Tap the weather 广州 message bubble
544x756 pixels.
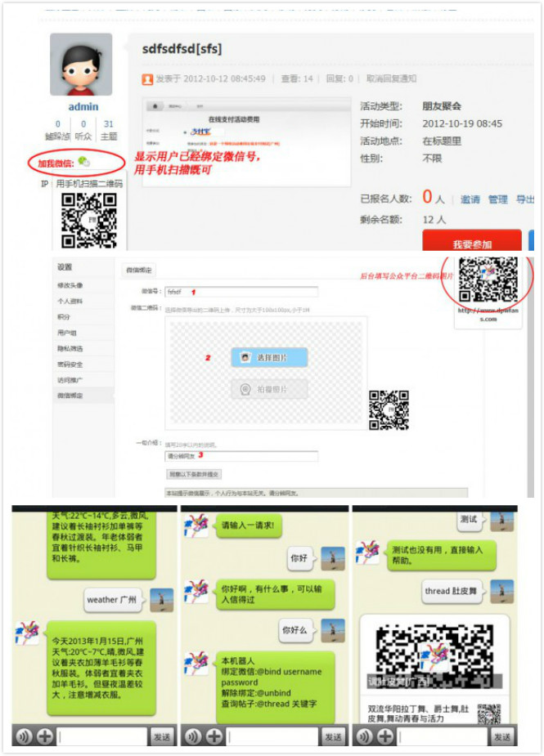(114, 600)
